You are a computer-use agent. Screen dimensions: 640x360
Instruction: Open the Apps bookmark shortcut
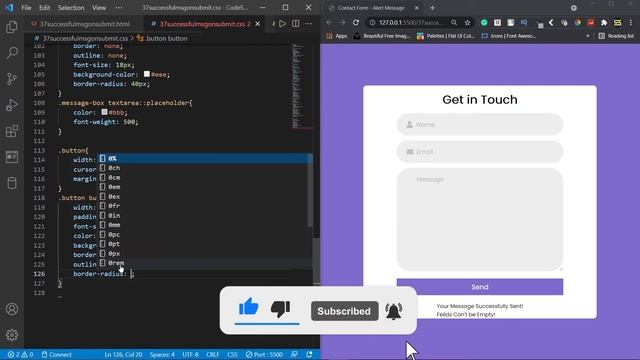click(x=337, y=36)
